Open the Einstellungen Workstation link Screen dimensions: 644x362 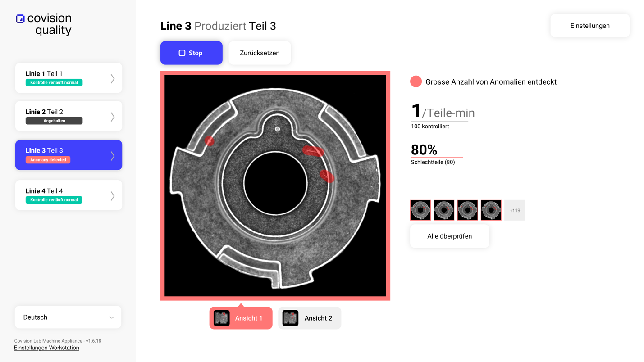[x=46, y=348]
